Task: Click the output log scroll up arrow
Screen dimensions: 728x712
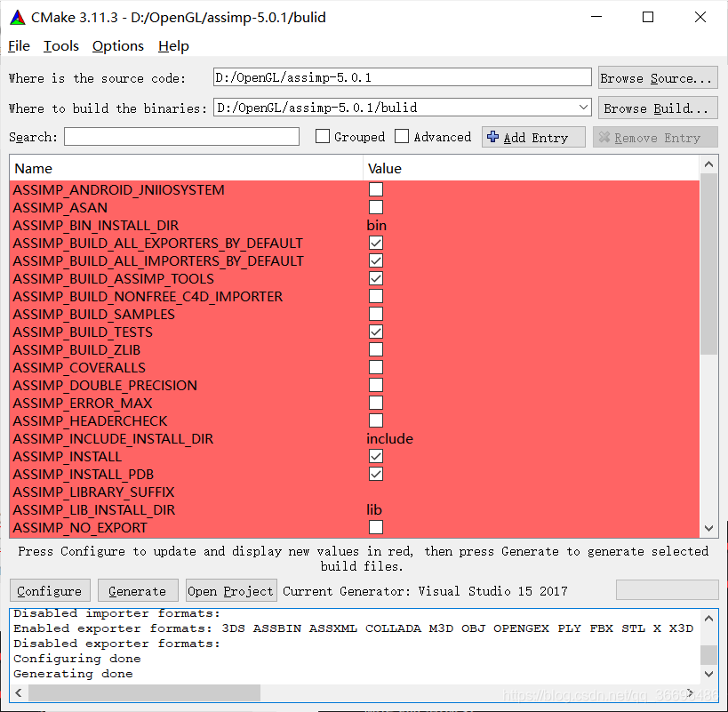Action: coord(708,619)
